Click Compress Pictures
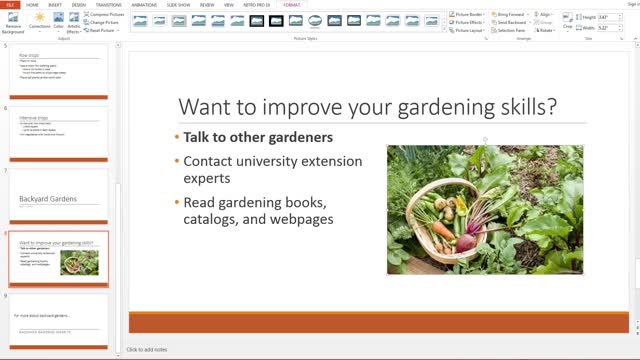Screen dimensions: 640x360 pos(104,14)
